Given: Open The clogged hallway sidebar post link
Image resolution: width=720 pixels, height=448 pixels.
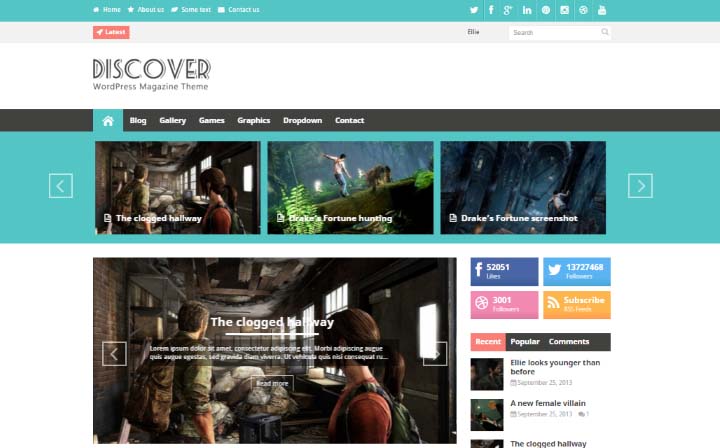Looking at the screenshot, I should click(x=548, y=443).
